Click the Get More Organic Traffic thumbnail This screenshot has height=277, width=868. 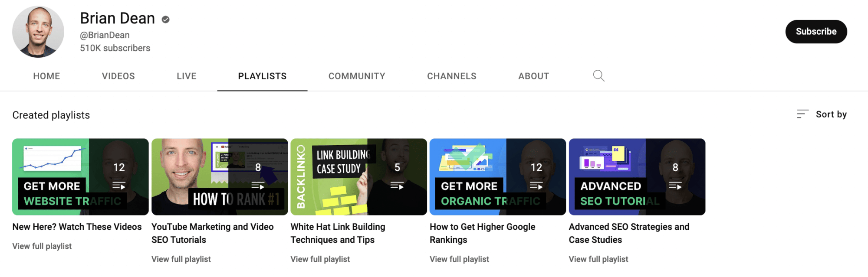[x=498, y=177]
